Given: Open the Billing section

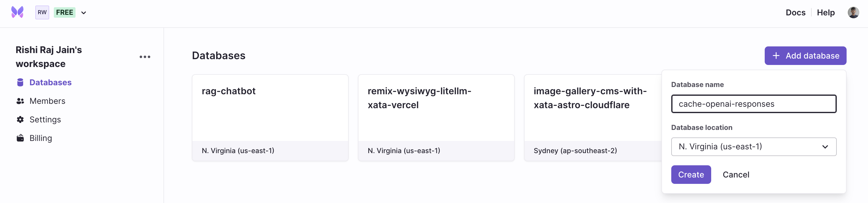Looking at the screenshot, I should click(41, 138).
